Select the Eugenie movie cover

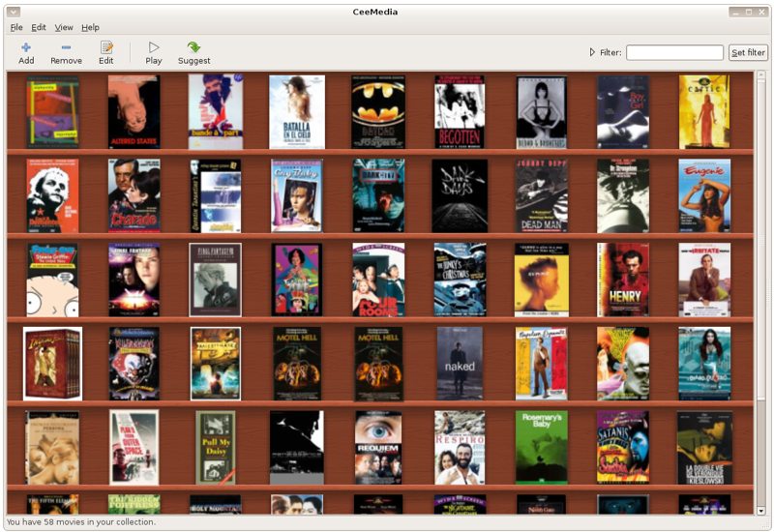pyautogui.click(x=704, y=195)
